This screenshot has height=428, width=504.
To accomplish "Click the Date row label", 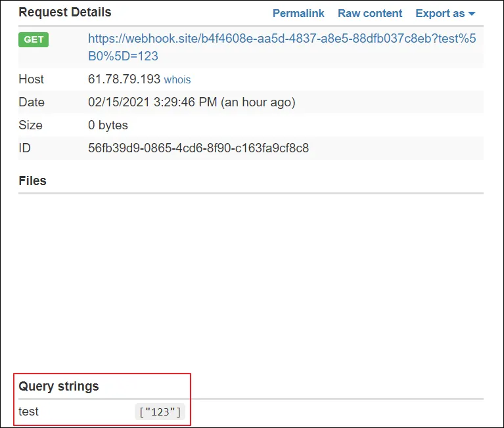I will 32,102.
